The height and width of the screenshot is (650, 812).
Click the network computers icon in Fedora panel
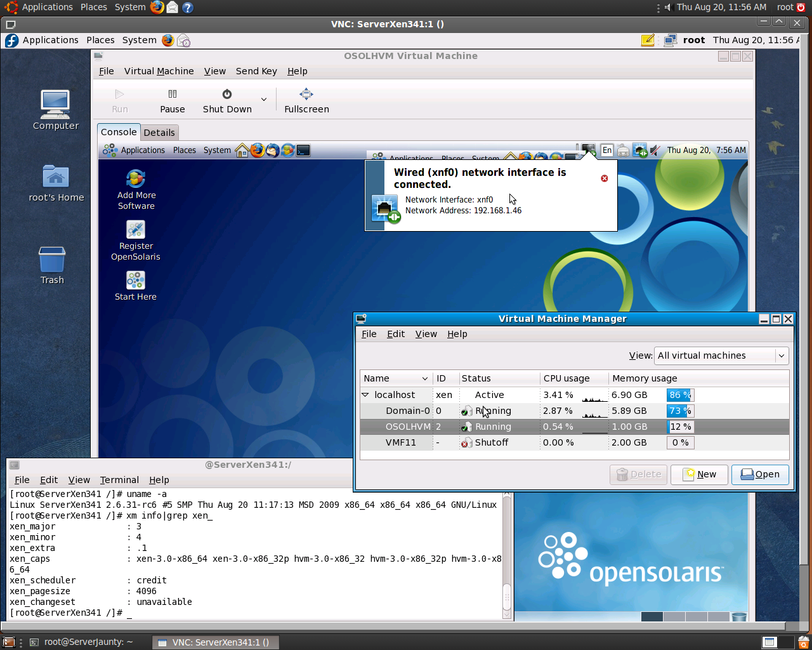point(671,41)
